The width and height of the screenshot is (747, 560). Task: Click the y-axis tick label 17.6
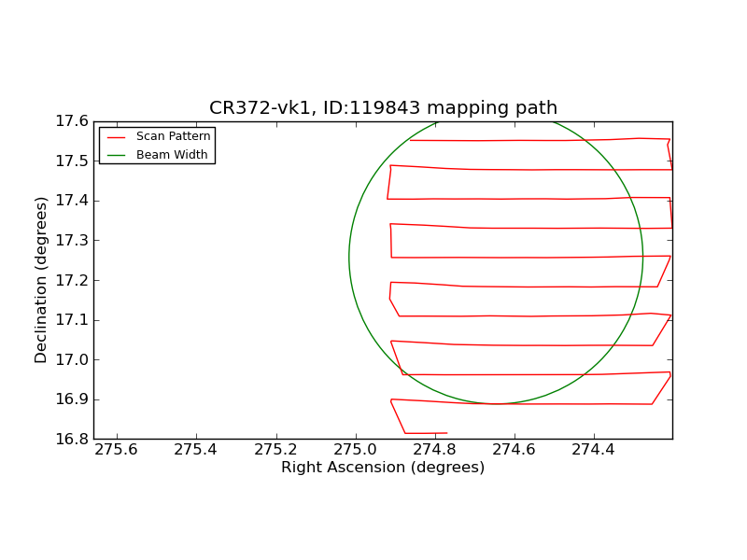click(x=72, y=121)
